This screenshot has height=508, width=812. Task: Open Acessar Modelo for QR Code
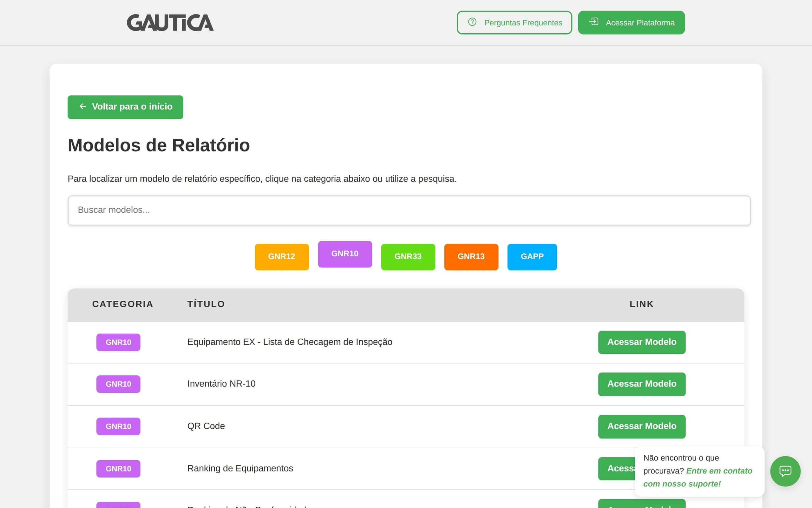tap(642, 426)
